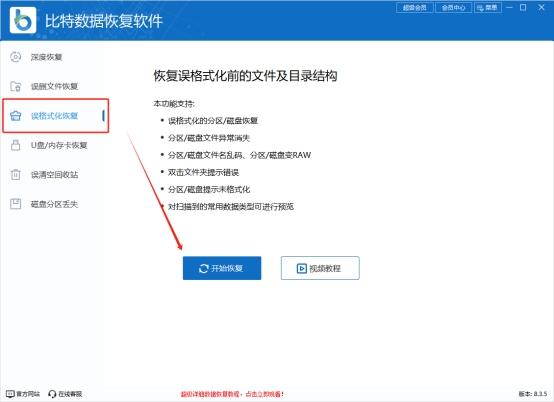Screen dimensions: 554x402
Task: Open the 视频教程 video tutorial button
Action: coord(320,268)
